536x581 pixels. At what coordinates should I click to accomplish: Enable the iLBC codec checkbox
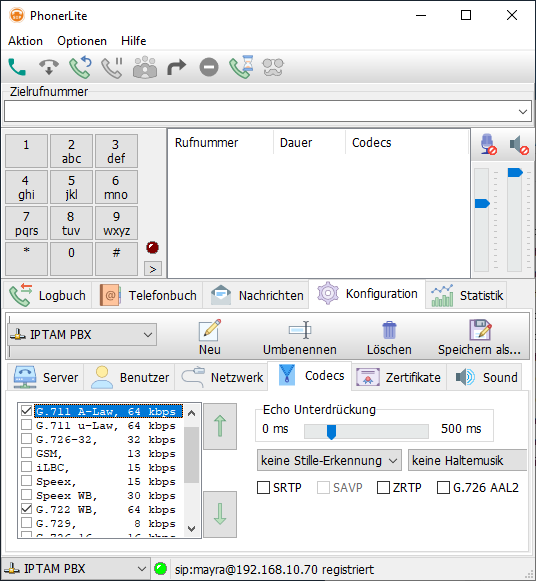coord(26,467)
